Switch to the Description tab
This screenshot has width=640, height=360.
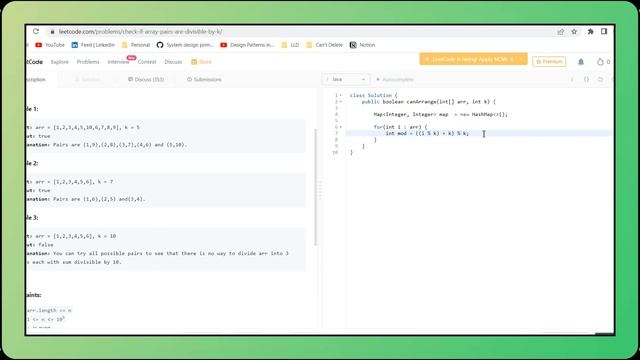click(36, 80)
